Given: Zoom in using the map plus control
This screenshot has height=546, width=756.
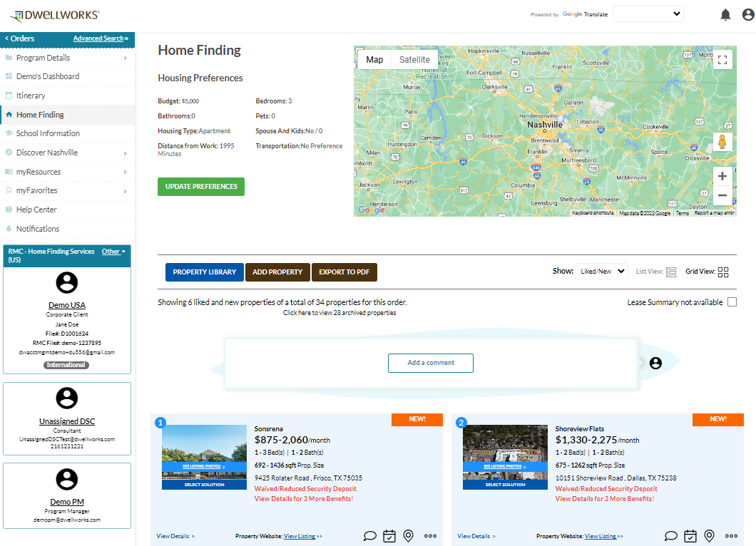Looking at the screenshot, I should coord(722,175).
